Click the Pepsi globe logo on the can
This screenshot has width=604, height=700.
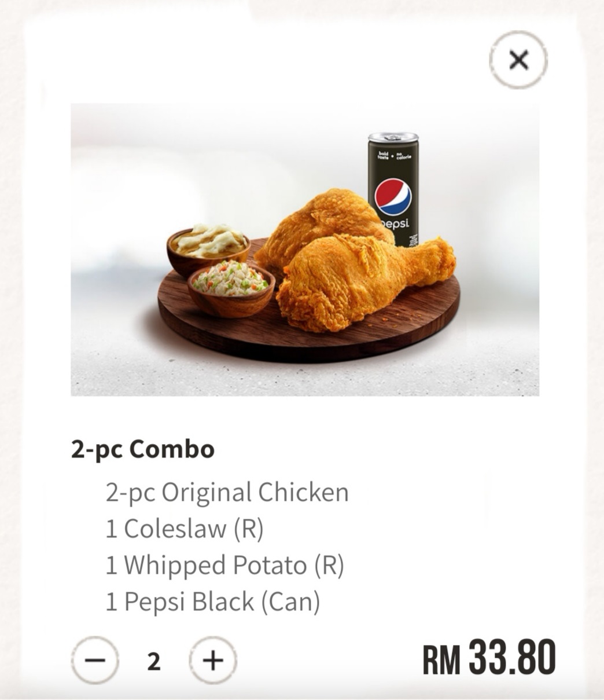pos(393,196)
